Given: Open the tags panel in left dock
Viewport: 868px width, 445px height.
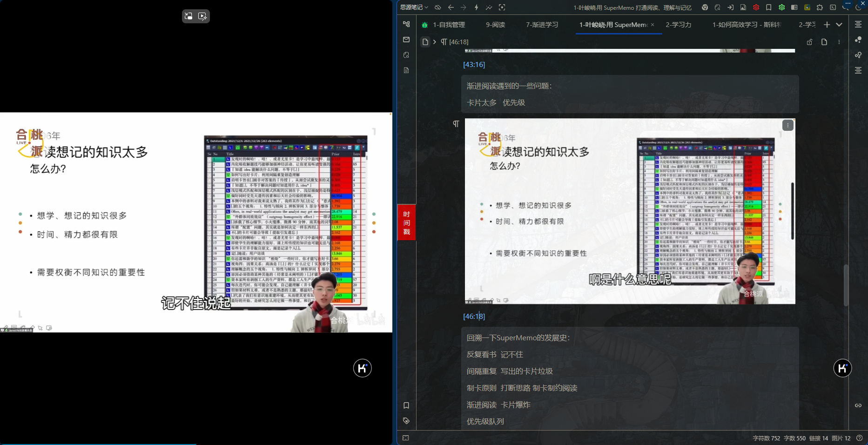Looking at the screenshot, I should click(x=406, y=421).
